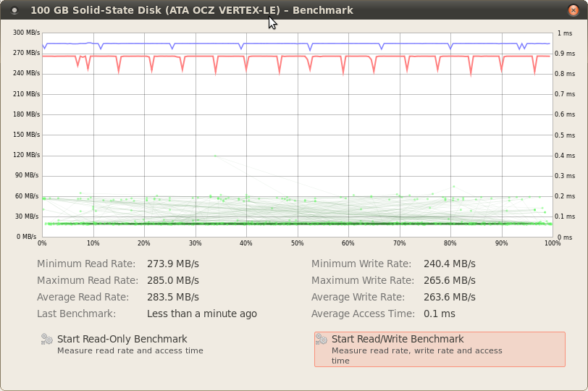Close the Benchmark window
Image resolution: width=588 pixels, height=391 pixels.
(573, 10)
